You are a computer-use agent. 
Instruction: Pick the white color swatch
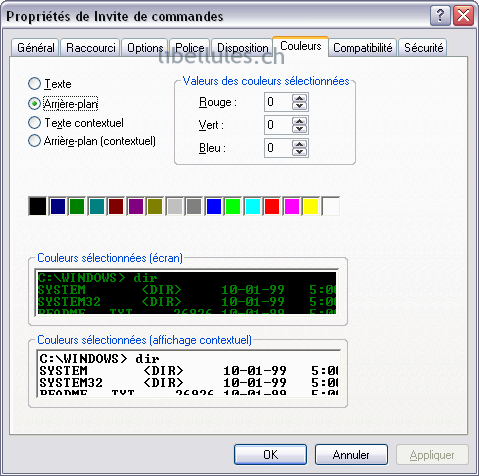[x=331, y=206]
